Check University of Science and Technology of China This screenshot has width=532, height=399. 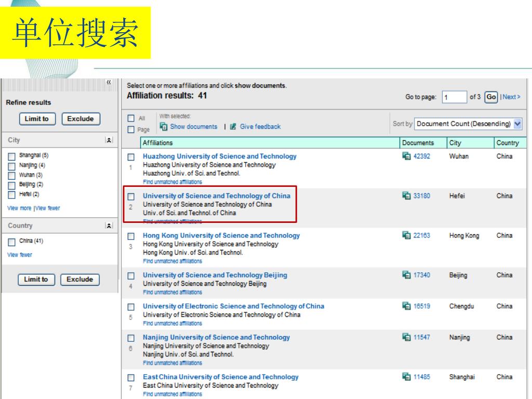click(131, 196)
